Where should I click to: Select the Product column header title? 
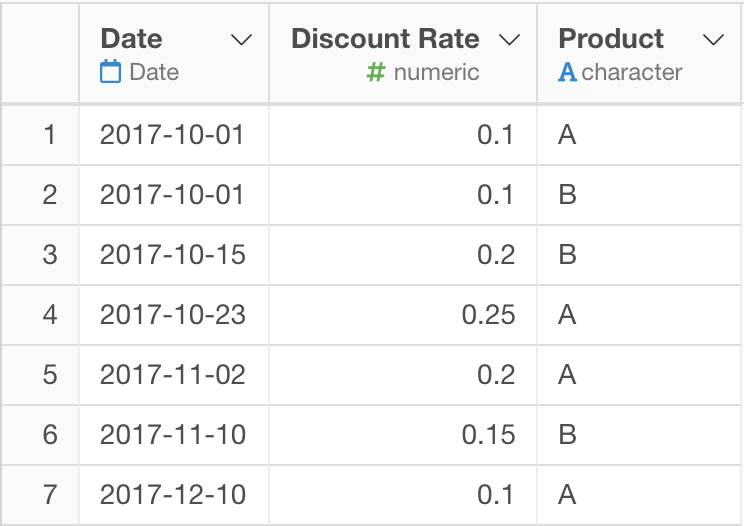(611, 38)
